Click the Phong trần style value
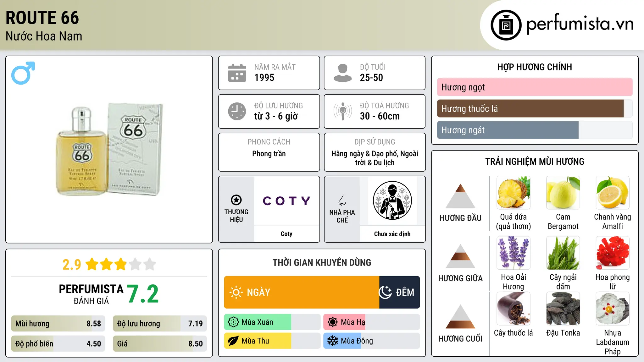Screen dimensions: 644x362 pos(269,154)
